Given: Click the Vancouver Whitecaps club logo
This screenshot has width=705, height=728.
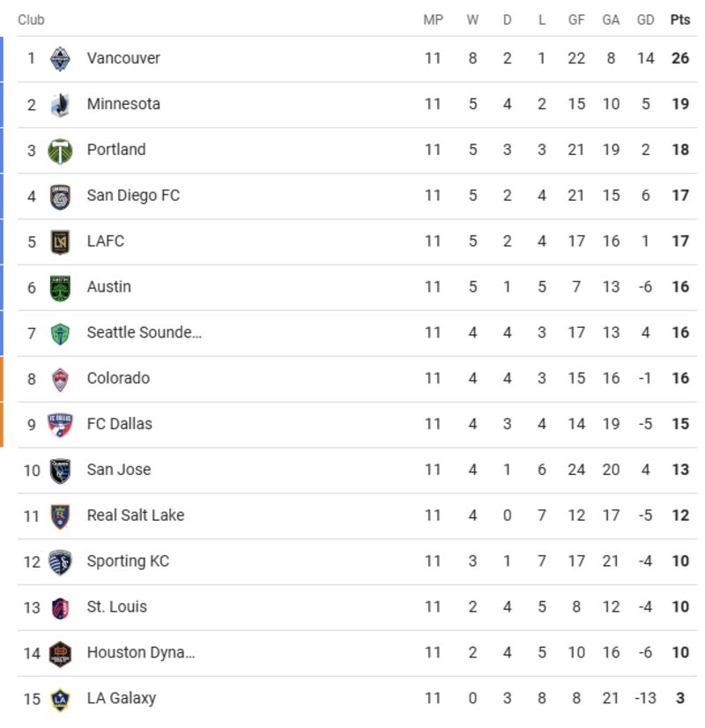Looking at the screenshot, I should tap(60, 59).
